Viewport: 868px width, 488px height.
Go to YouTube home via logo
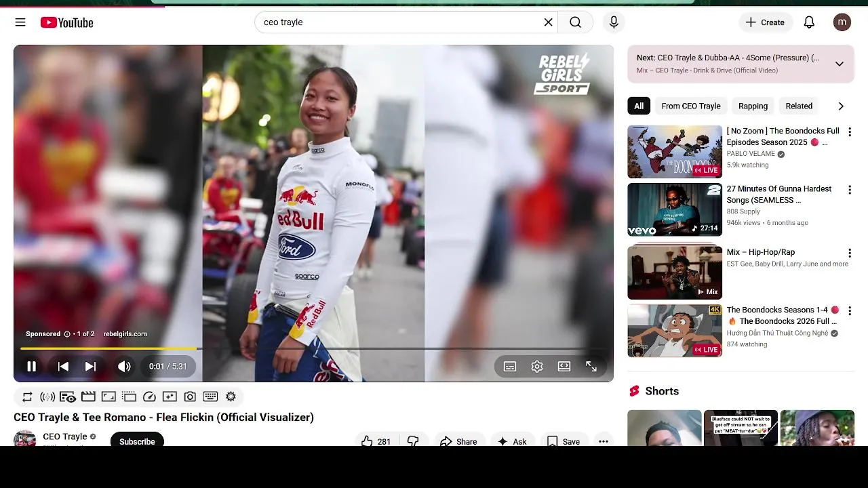(66, 22)
